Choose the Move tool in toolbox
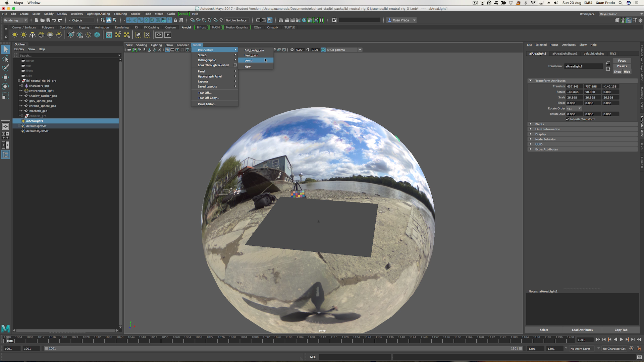Image resolution: width=644 pixels, height=362 pixels. (6, 77)
